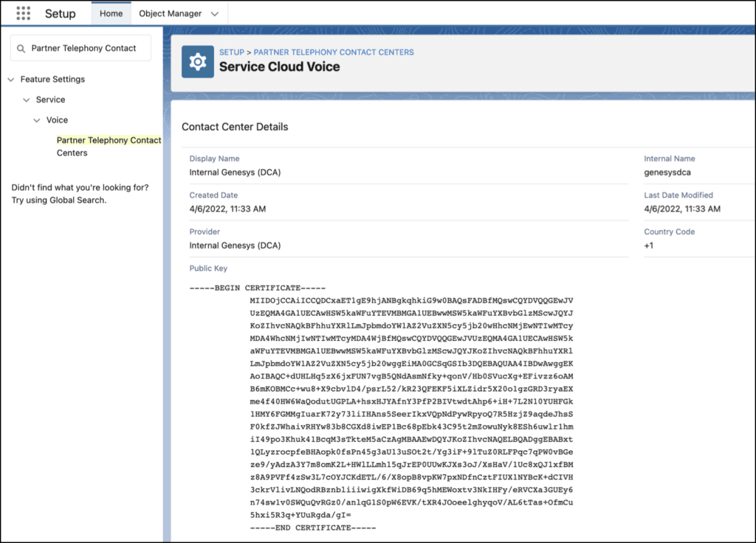Select the Setup label in the header
This screenshot has height=543, width=756.
pos(61,13)
